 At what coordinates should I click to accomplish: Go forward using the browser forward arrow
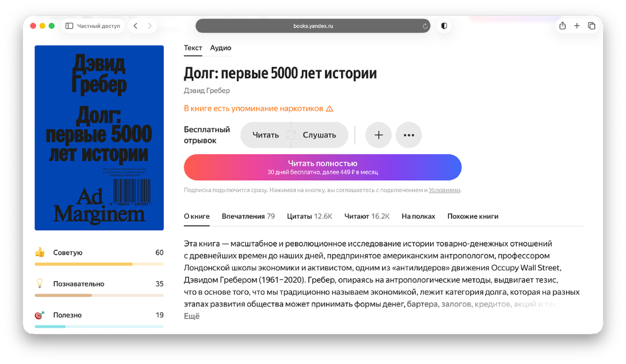(150, 26)
